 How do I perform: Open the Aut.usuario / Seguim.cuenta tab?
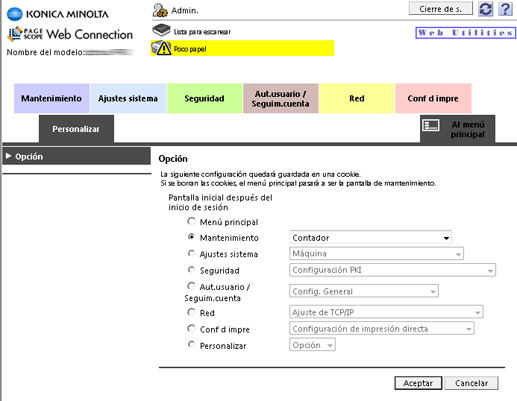tap(281, 98)
